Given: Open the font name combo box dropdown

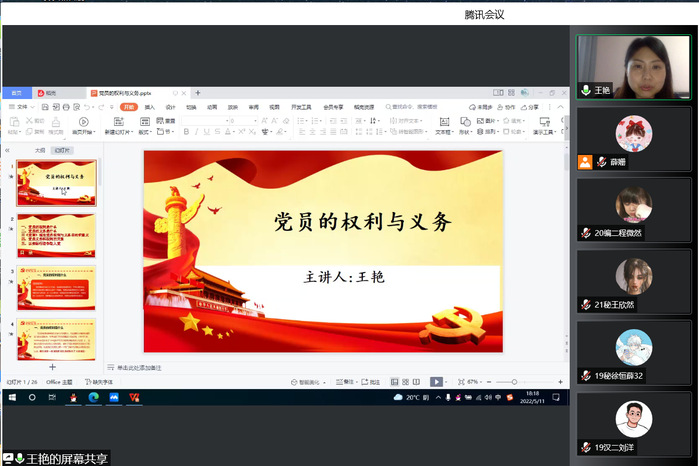Looking at the screenshot, I should 227,121.
